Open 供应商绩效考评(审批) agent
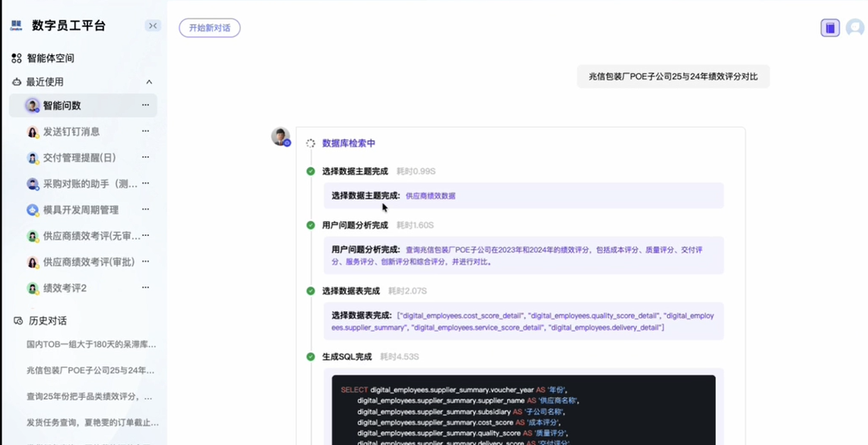Image resolution: width=868 pixels, height=445 pixels. [x=89, y=262]
